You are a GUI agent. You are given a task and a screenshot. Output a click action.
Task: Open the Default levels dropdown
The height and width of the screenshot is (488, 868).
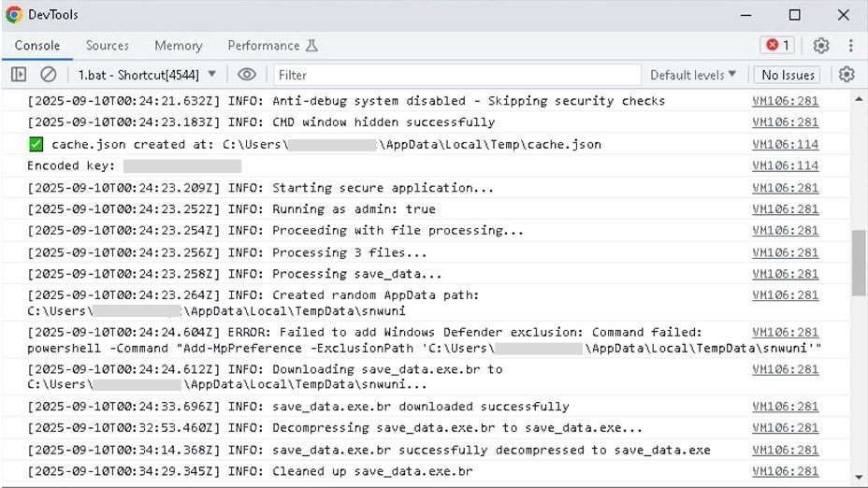[693, 75]
